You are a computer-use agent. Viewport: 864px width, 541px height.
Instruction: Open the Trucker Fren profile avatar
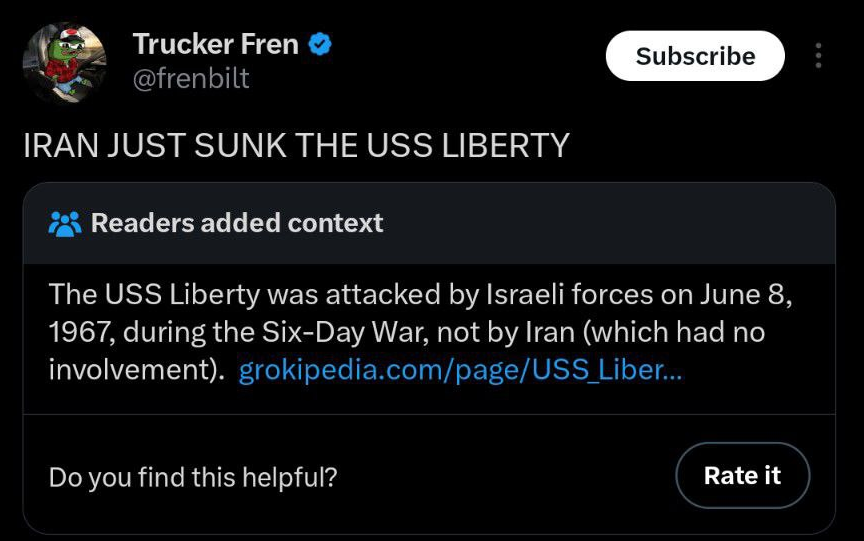coord(65,62)
